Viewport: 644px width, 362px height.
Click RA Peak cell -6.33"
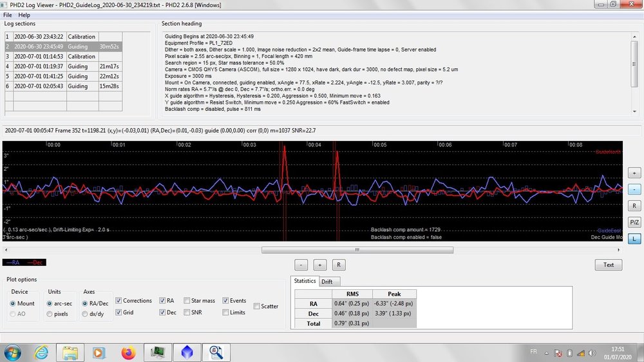(x=394, y=303)
